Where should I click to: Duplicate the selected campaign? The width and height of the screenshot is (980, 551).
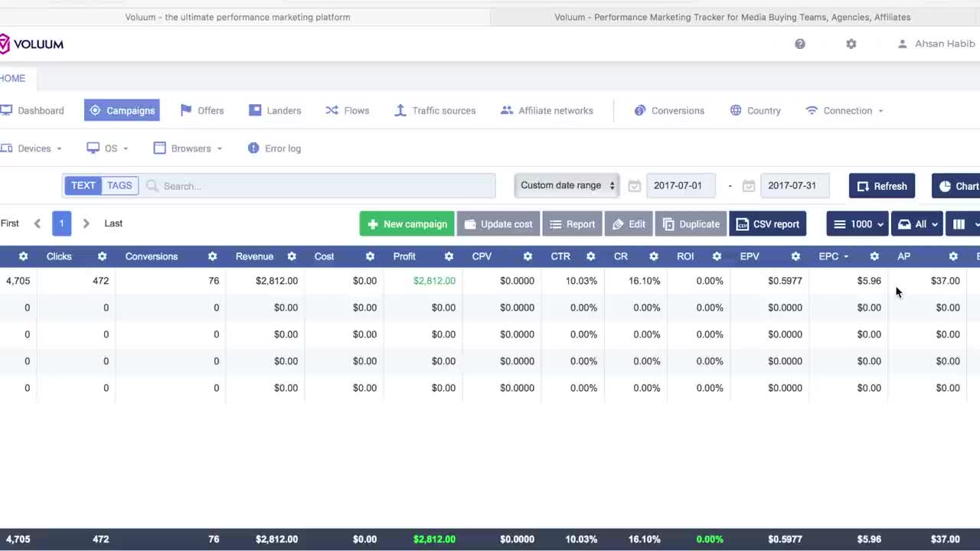pos(691,224)
